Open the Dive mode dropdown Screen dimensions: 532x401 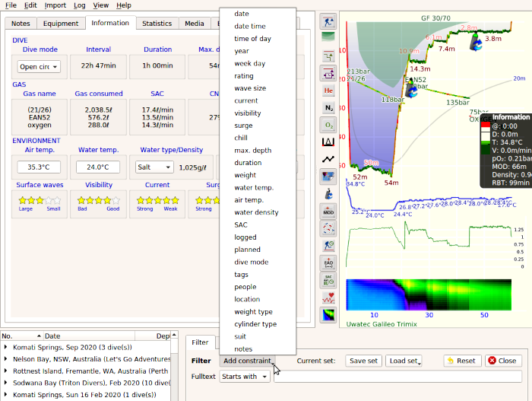coord(39,66)
